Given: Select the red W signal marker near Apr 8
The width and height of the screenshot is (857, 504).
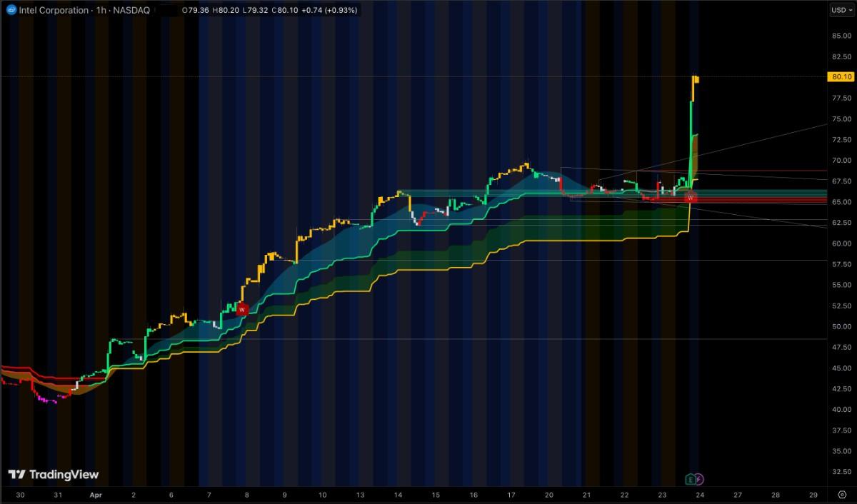Looking at the screenshot, I should (x=242, y=309).
